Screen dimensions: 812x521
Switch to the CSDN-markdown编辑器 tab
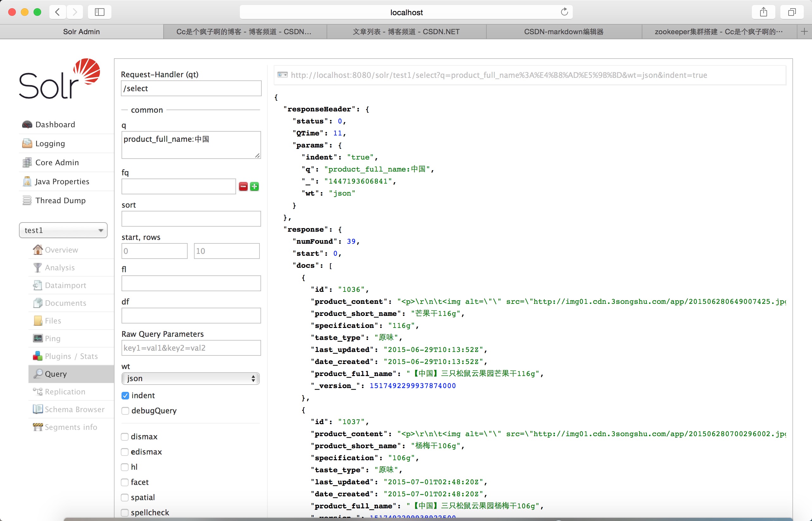tap(564, 31)
